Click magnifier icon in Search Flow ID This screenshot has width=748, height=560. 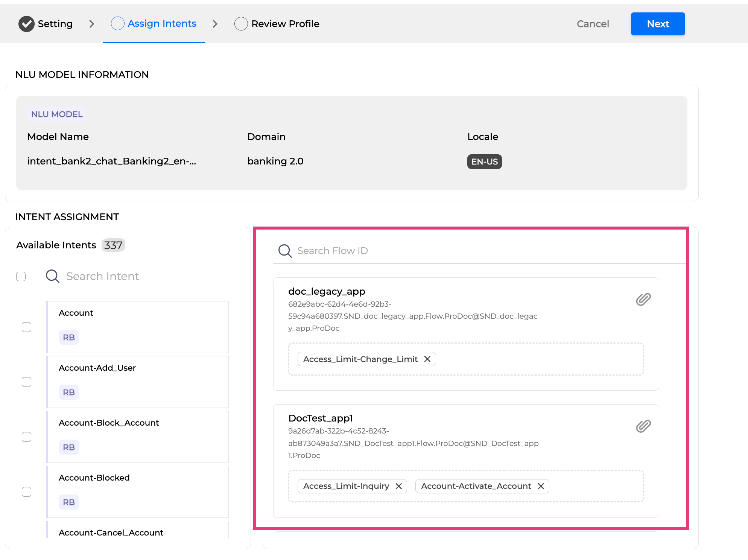coord(285,251)
